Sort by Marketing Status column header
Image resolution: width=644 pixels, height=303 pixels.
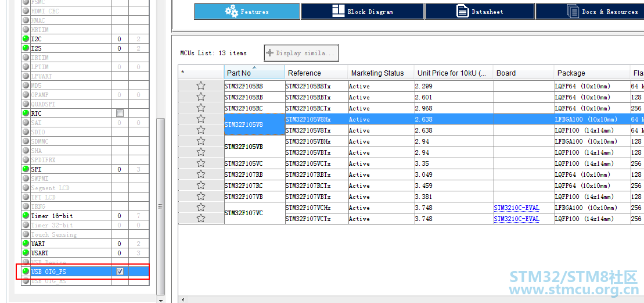tap(381, 73)
